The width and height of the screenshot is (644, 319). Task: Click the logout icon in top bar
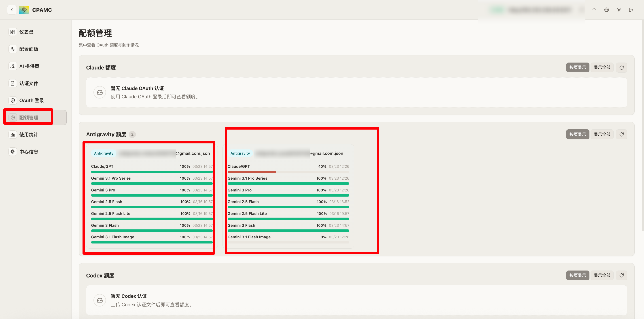pos(631,10)
